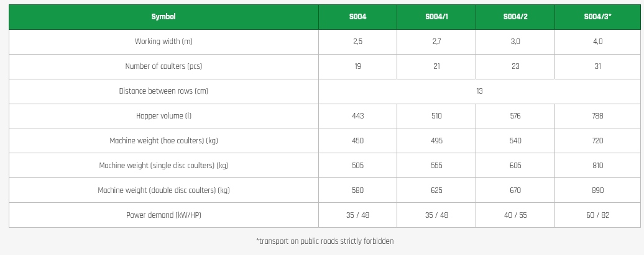Select the Hopper volume (l) row label
This screenshot has width=644, height=255.
(163, 116)
